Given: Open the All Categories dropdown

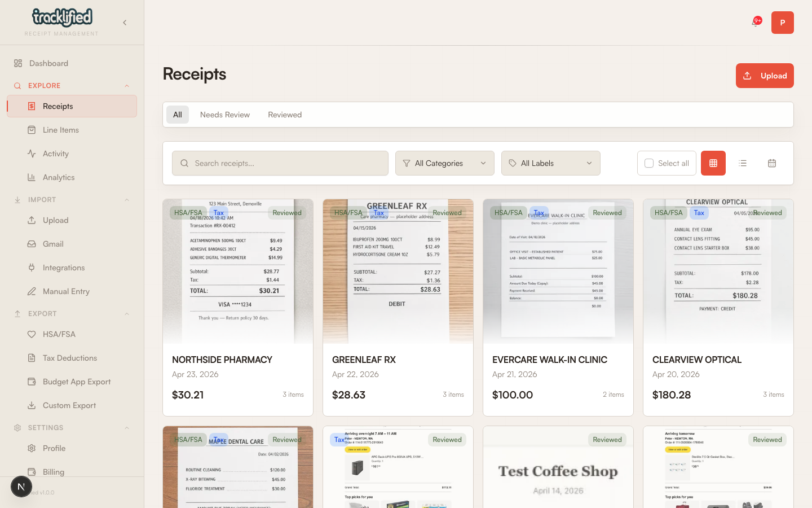Looking at the screenshot, I should point(445,163).
